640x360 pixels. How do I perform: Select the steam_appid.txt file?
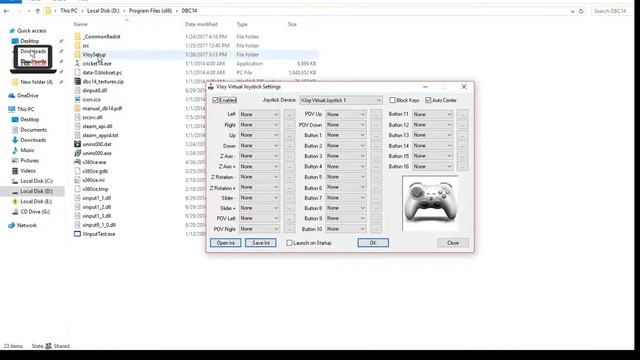tap(100, 136)
